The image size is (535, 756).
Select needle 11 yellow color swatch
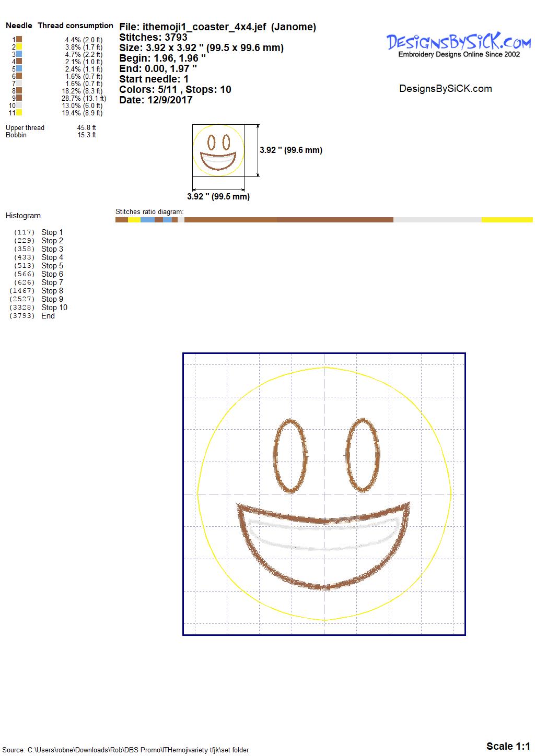pyautogui.click(x=19, y=113)
